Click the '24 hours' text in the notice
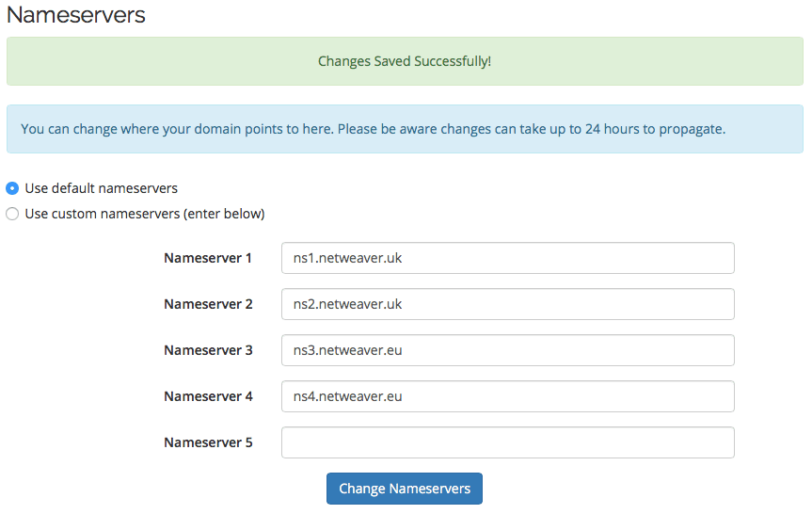This screenshot has width=812, height=514. 613,129
